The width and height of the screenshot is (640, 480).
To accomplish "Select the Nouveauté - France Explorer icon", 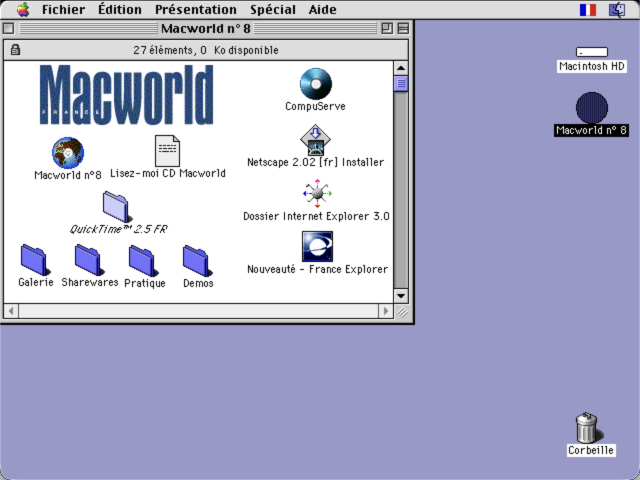I will tap(317, 247).
